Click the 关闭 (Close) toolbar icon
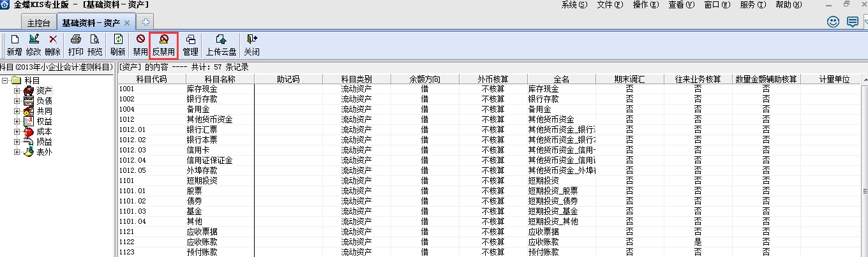The width and height of the screenshot is (868, 257). (x=251, y=45)
